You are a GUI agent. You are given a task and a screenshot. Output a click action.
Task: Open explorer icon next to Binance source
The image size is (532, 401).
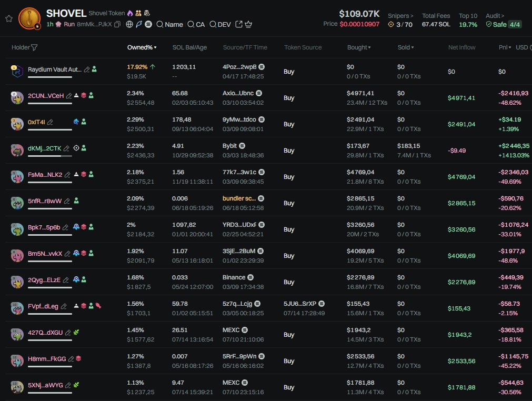250,277
